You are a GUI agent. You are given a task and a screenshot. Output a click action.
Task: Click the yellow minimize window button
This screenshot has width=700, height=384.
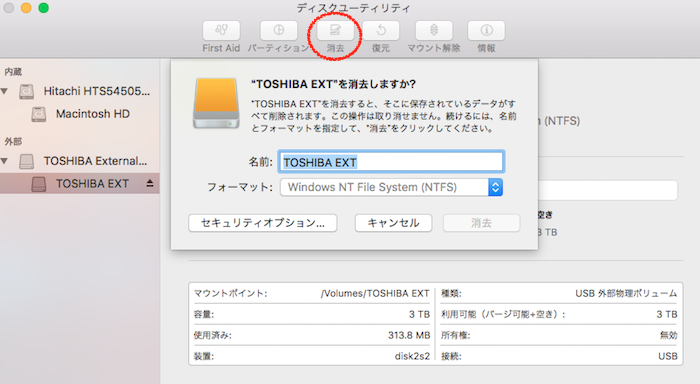[x=26, y=8]
